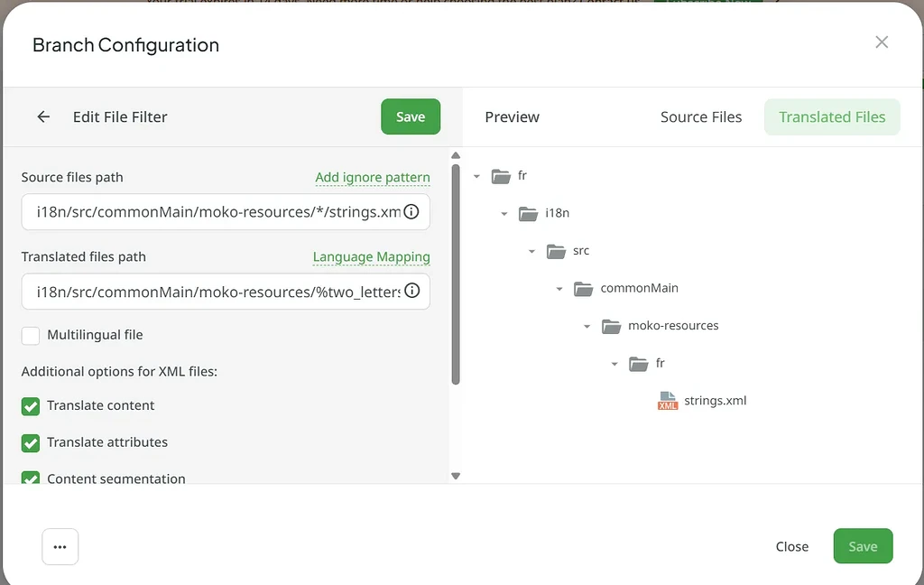Open info tooltip beside Source files path
Screen dimensions: 924x585
pyautogui.click(x=411, y=211)
